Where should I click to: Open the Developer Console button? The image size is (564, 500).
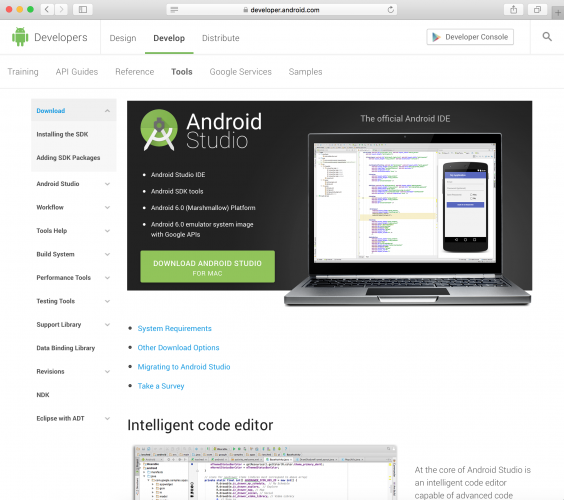470,37
